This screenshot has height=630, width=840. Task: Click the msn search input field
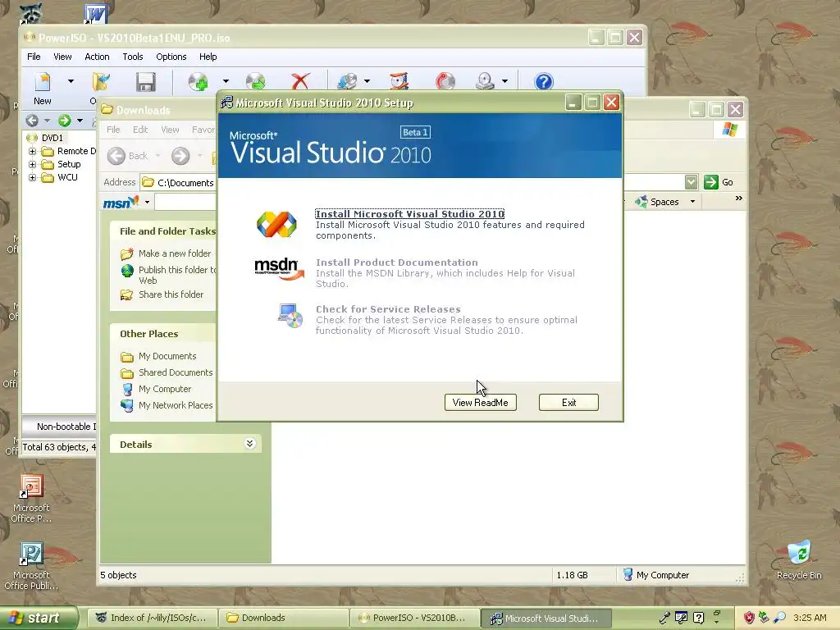click(x=185, y=203)
